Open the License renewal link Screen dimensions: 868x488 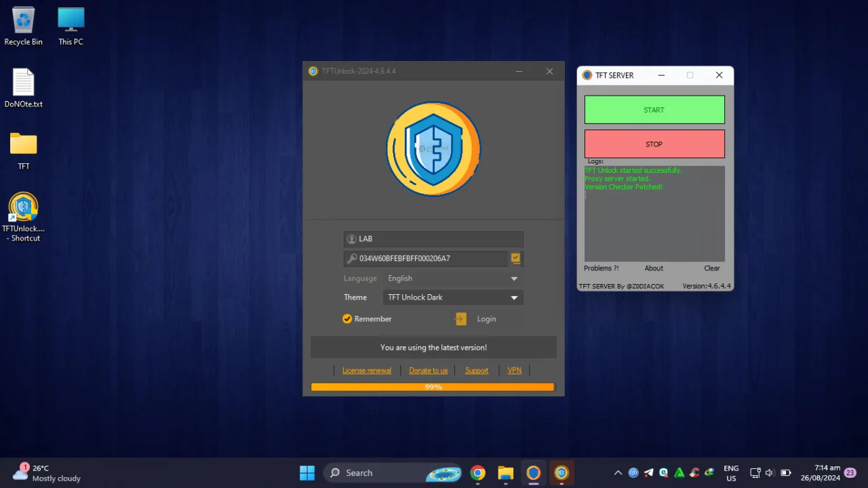pyautogui.click(x=367, y=370)
